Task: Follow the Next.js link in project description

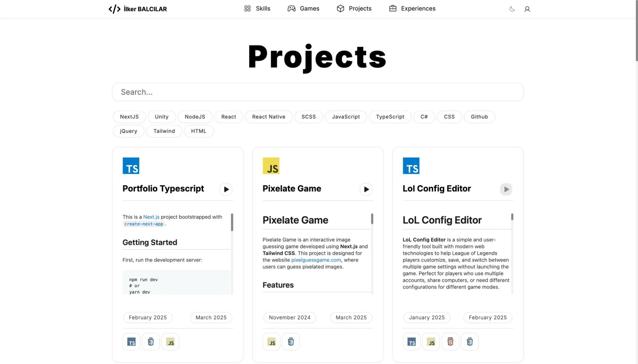Action: (x=151, y=217)
